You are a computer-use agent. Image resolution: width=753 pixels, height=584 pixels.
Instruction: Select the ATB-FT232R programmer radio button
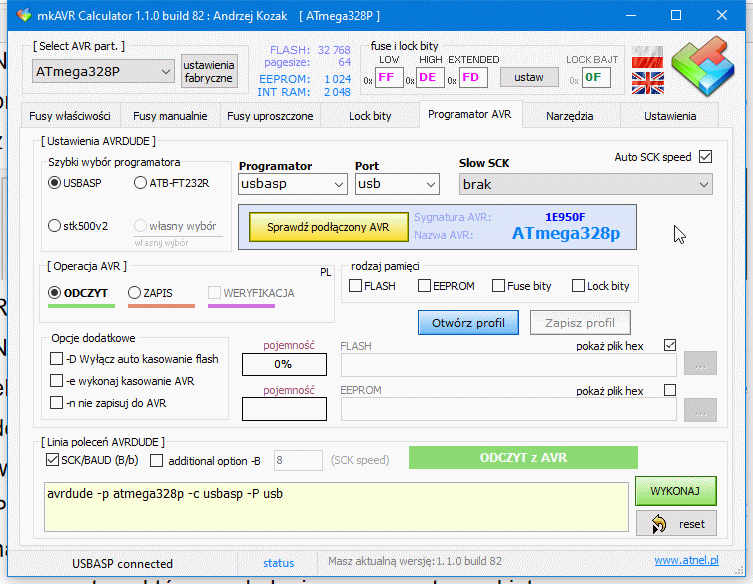click(x=141, y=183)
